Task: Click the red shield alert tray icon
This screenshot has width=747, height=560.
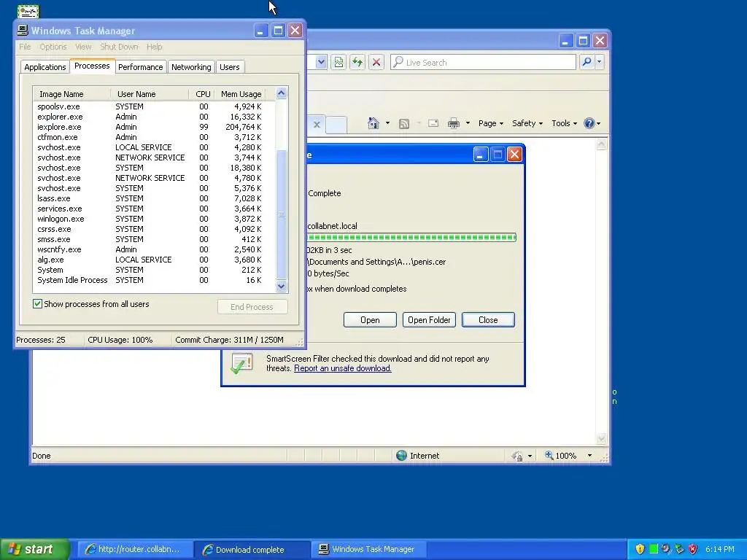Action: [x=693, y=549]
